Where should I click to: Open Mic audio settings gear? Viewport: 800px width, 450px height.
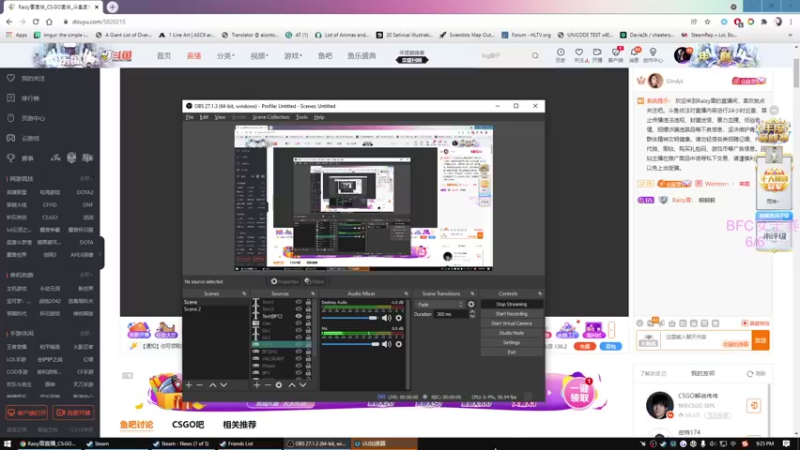click(x=398, y=344)
